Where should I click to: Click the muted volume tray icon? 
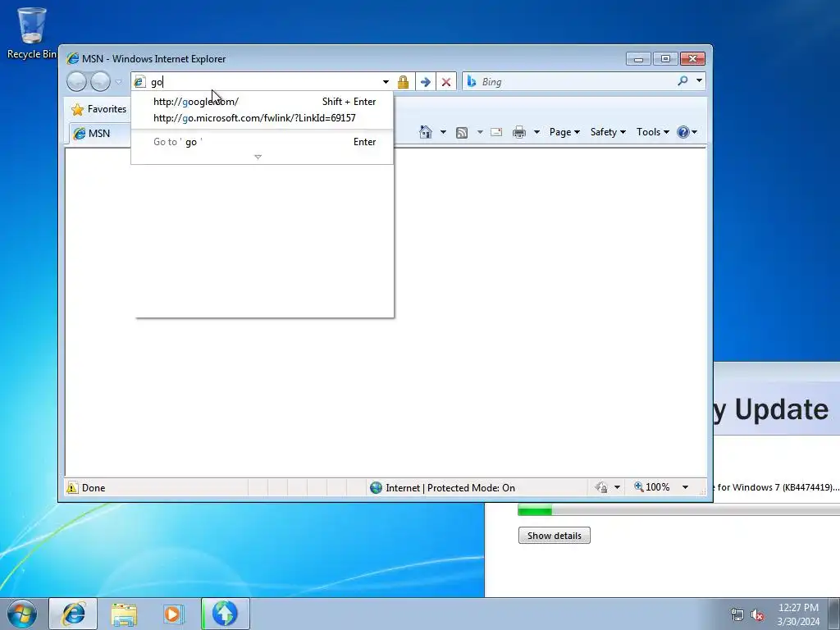(757, 614)
